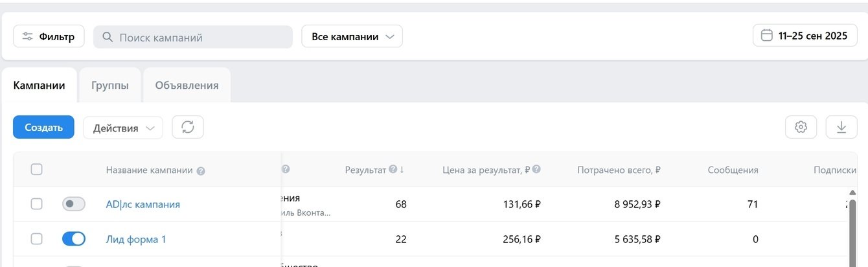This screenshot has height=267, width=868.
Task: Click the download statistics icon
Action: [841, 128]
